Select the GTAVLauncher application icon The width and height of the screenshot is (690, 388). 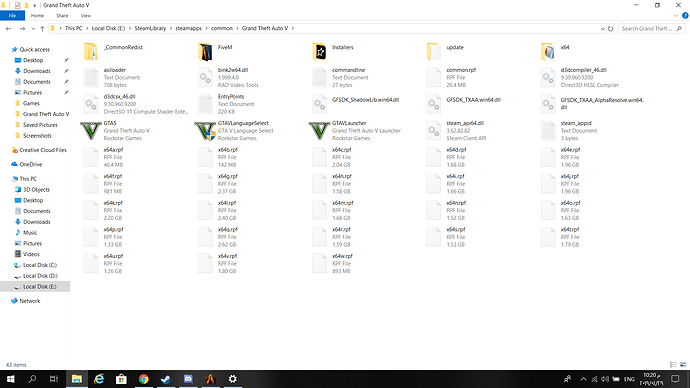319,131
